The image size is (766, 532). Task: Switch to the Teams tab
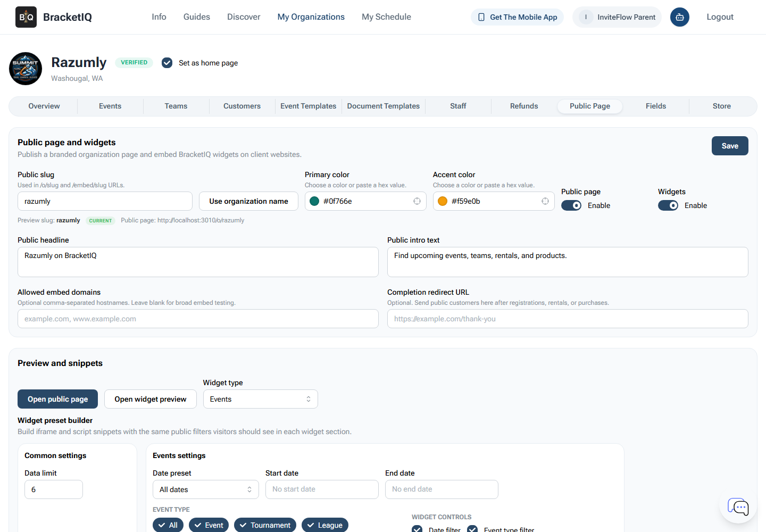176,106
